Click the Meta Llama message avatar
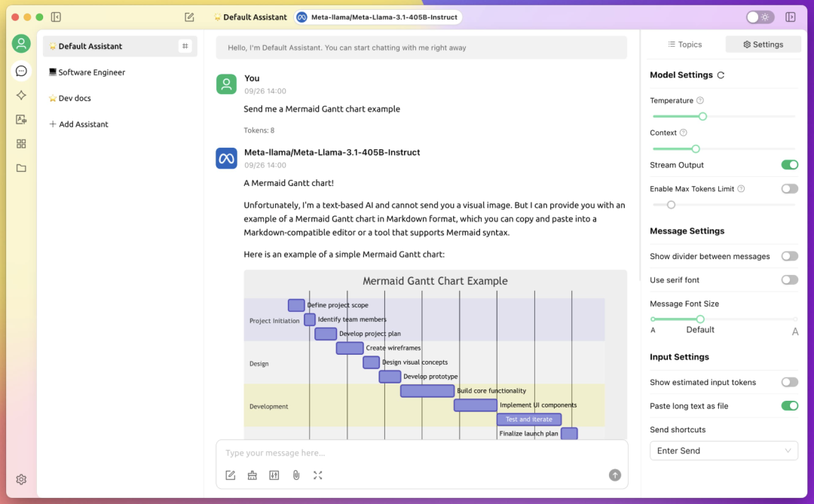 point(226,158)
